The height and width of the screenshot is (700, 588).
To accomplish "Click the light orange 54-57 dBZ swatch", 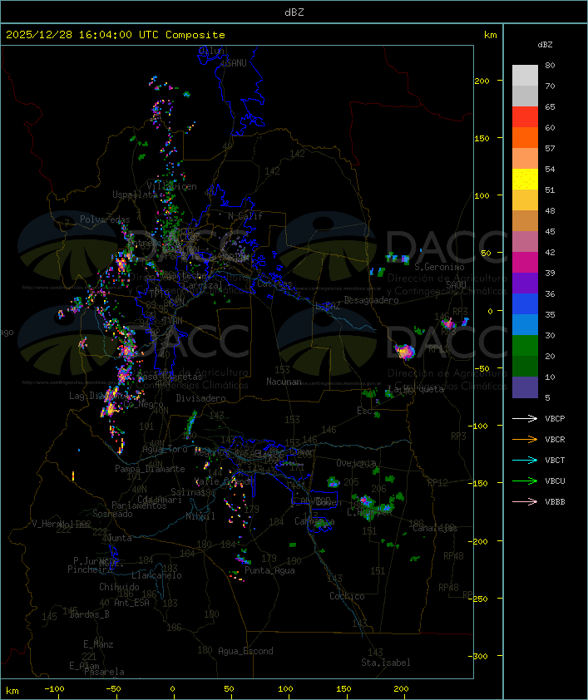I will [x=525, y=159].
